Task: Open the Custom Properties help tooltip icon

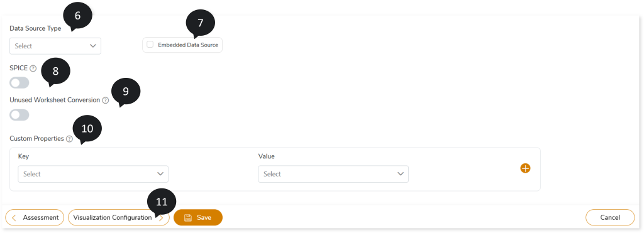Action: tap(69, 139)
